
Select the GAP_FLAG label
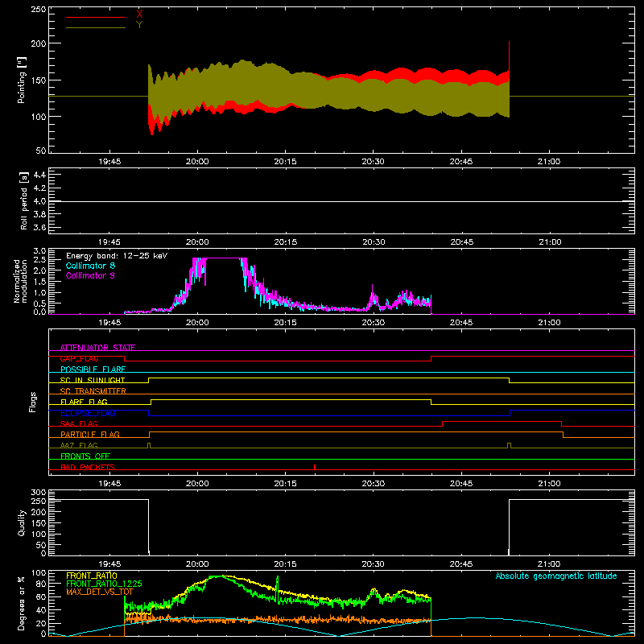pyautogui.click(x=79, y=358)
